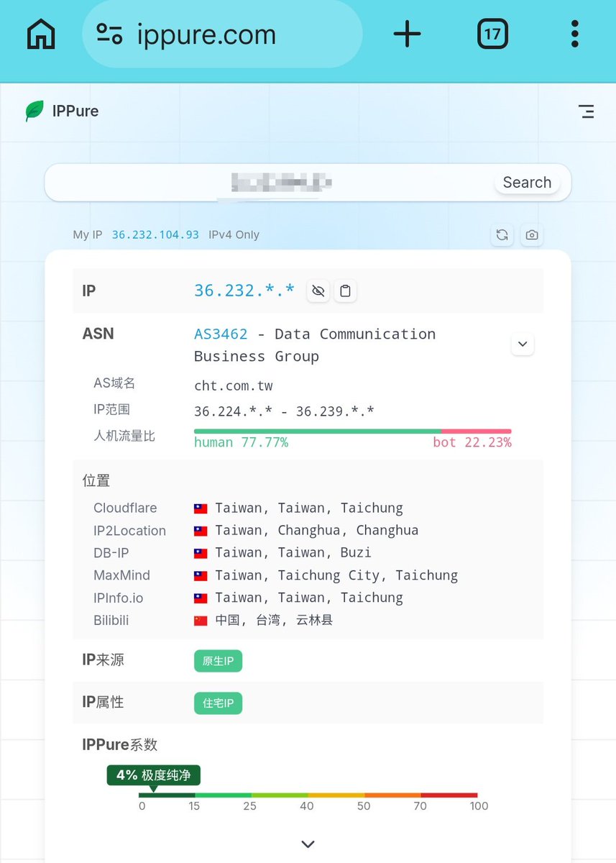
Task: Open site settings icon in address bar
Action: pos(110,34)
